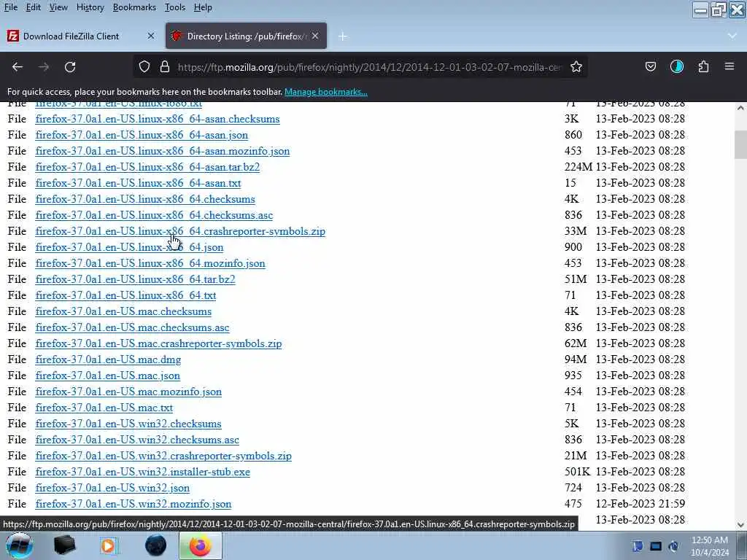
Task: Click the scrollbar up arrow
Action: [x=740, y=108]
